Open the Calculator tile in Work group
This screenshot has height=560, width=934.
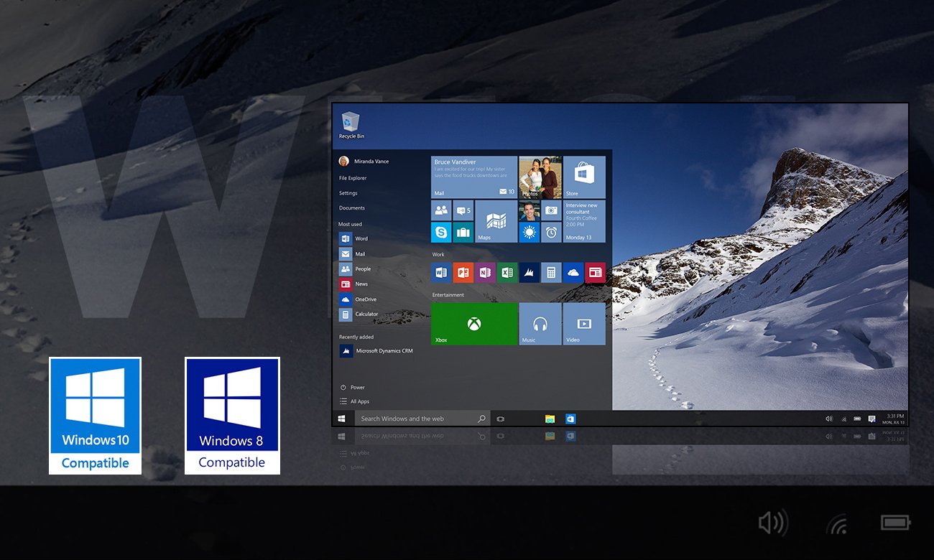tap(552, 272)
